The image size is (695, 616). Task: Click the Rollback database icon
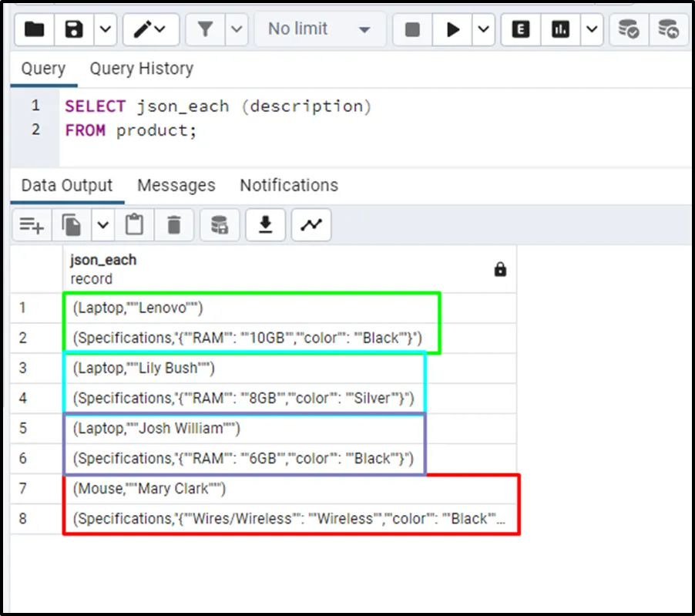click(668, 30)
